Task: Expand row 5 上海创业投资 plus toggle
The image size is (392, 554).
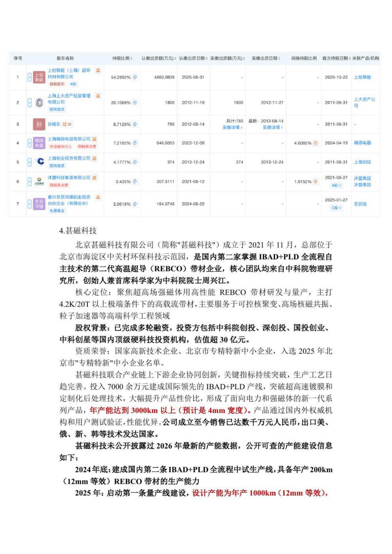Action: tap(29, 162)
